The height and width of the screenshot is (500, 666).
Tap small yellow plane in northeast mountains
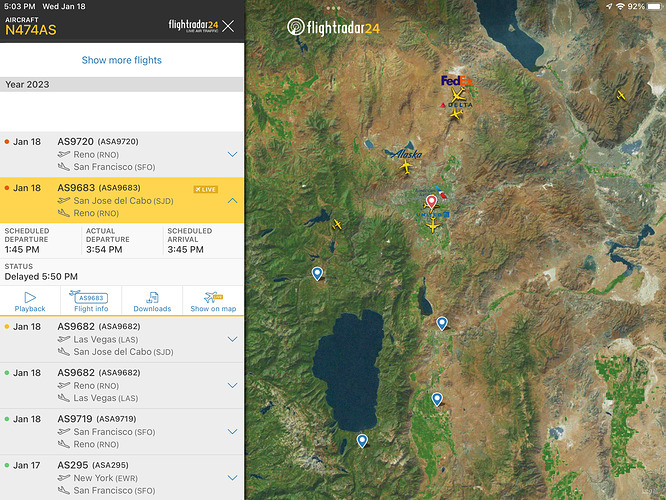coord(621,95)
